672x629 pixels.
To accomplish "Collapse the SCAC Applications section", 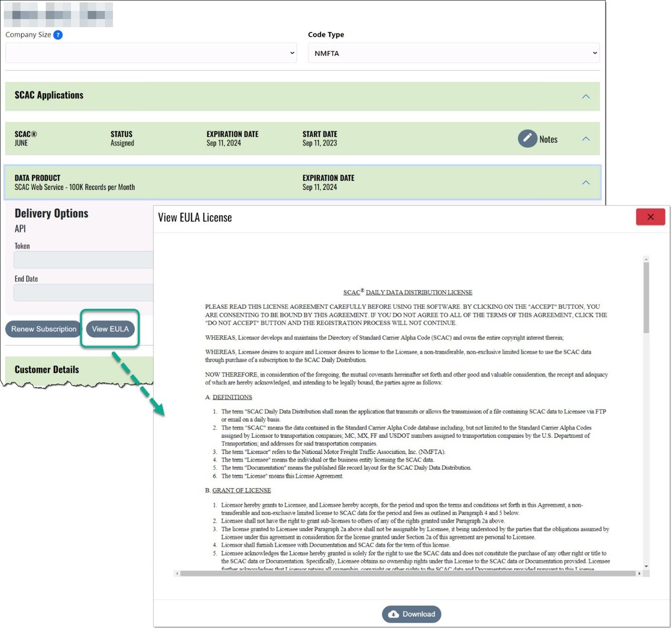I will tap(585, 96).
